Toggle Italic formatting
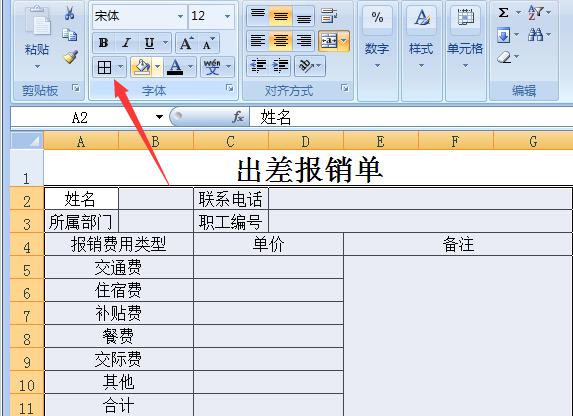The height and width of the screenshot is (416, 573). point(126,43)
